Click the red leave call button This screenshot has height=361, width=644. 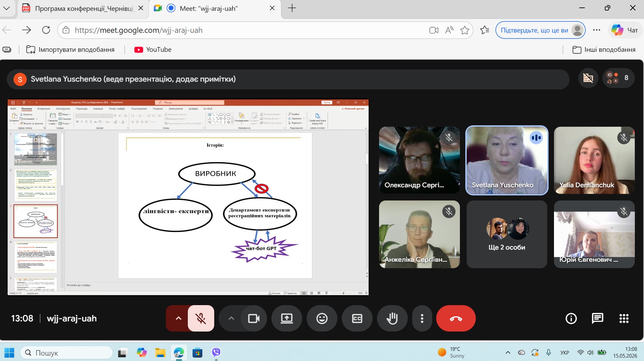[x=456, y=318]
